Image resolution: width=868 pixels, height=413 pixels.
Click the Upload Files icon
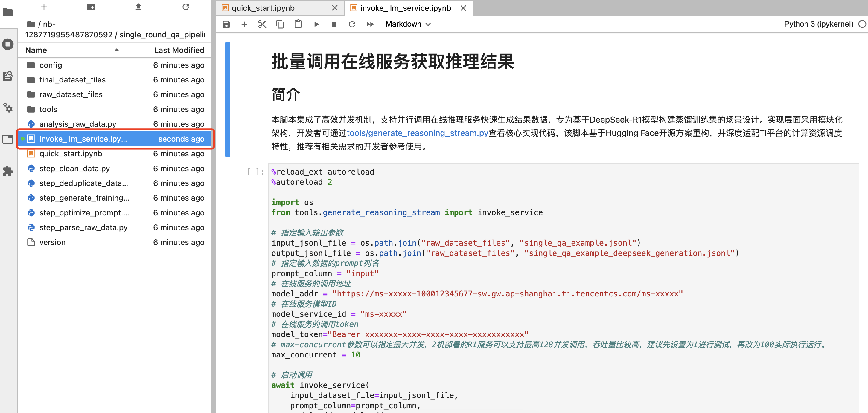138,7
